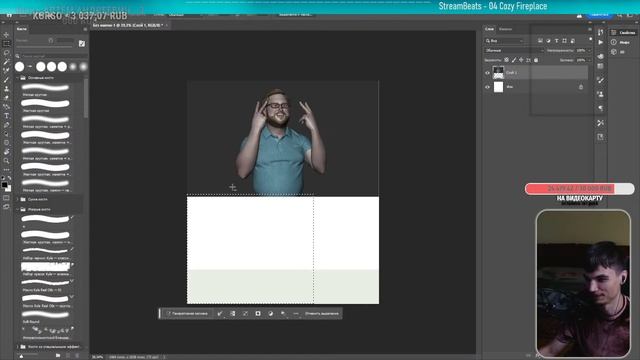This screenshot has width=640, height=360.
Task: Select the Brush tool in toolbar
Action: (6, 80)
